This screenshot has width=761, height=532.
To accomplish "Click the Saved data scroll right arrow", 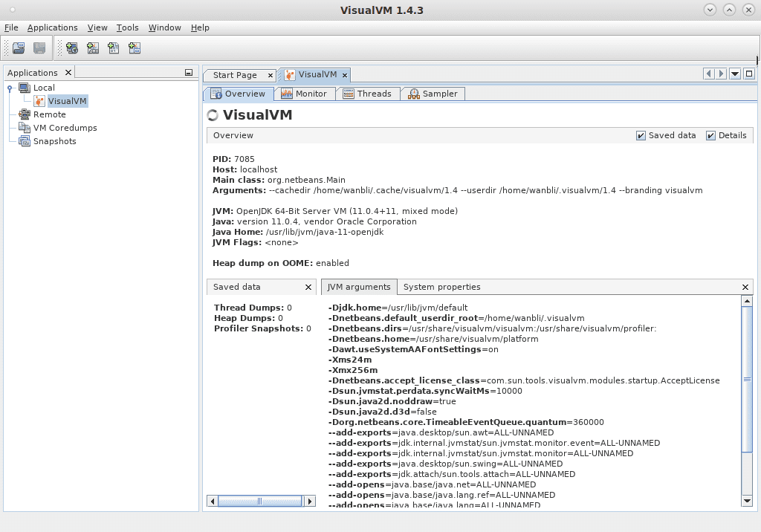I will pos(310,501).
